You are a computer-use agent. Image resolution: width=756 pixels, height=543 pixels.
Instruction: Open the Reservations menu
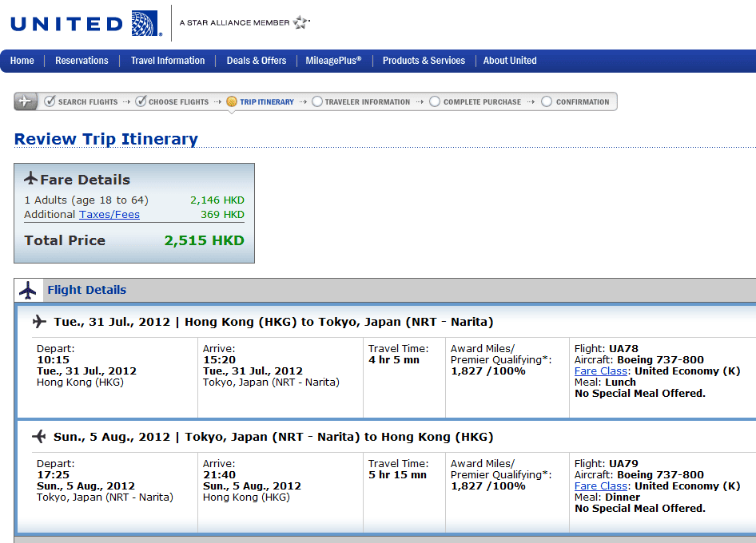coord(82,61)
